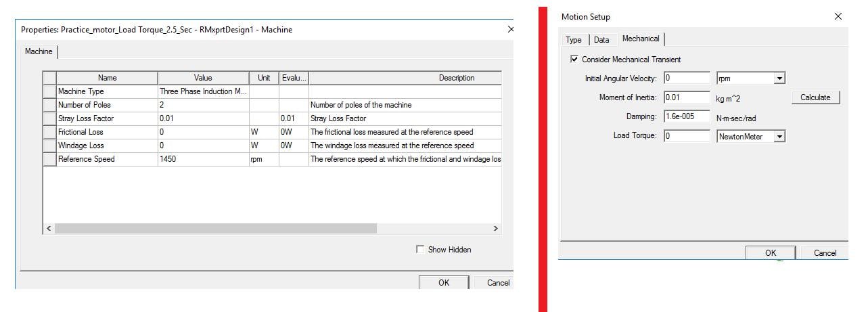
Task: Click the Stray Loss Factor description text
Action: tap(338, 118)
